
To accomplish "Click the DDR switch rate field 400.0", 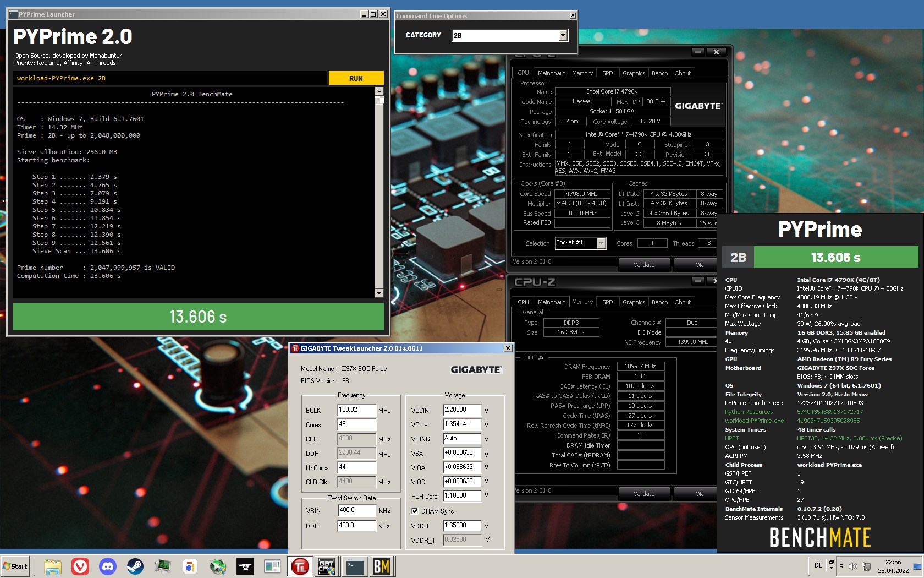I will pyautogui.click(x=356, y=526).
